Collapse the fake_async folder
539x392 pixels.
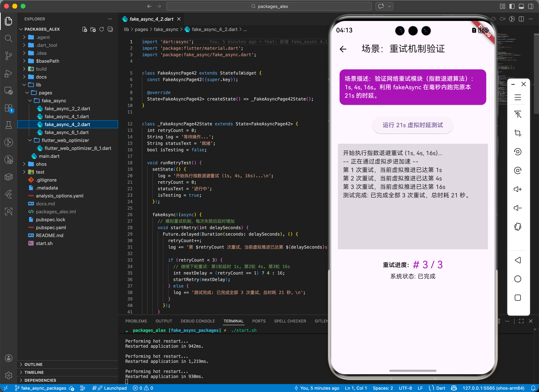click(54, 101)
